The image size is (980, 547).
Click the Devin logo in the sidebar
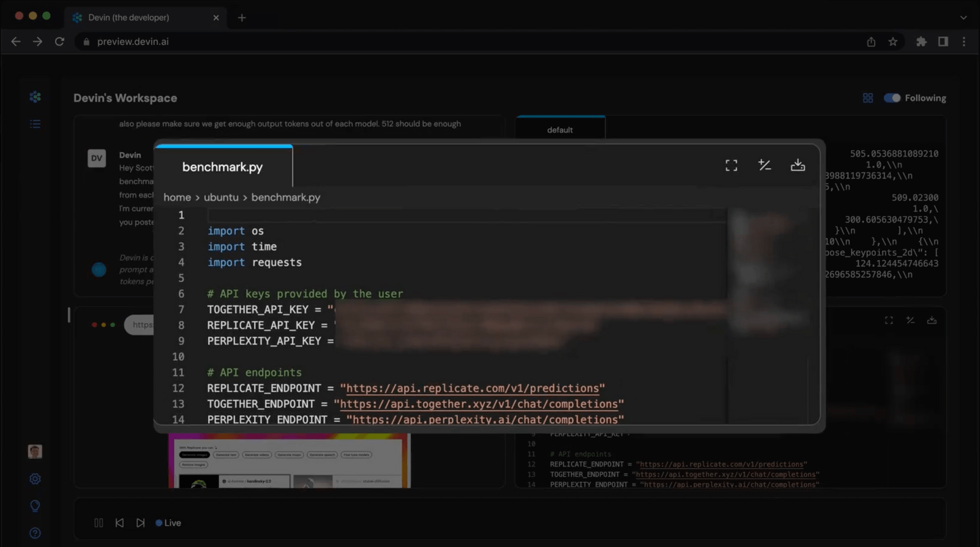coord(35,97)
